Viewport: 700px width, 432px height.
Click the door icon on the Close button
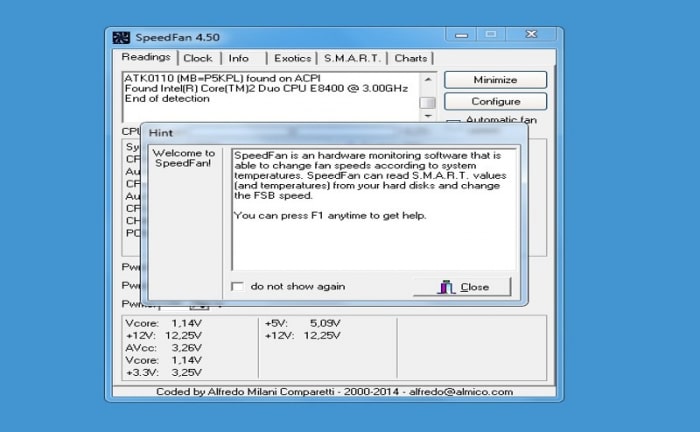446,287
